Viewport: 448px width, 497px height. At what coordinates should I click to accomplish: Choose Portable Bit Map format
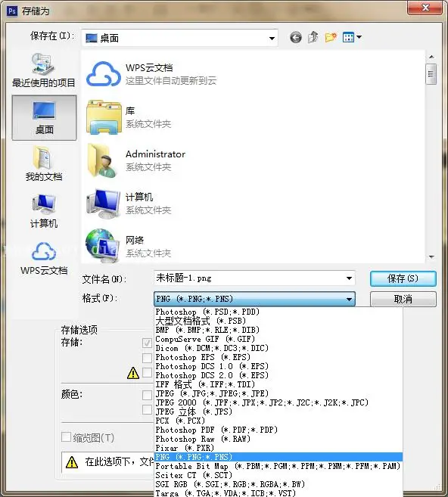[x=278, y=466]
